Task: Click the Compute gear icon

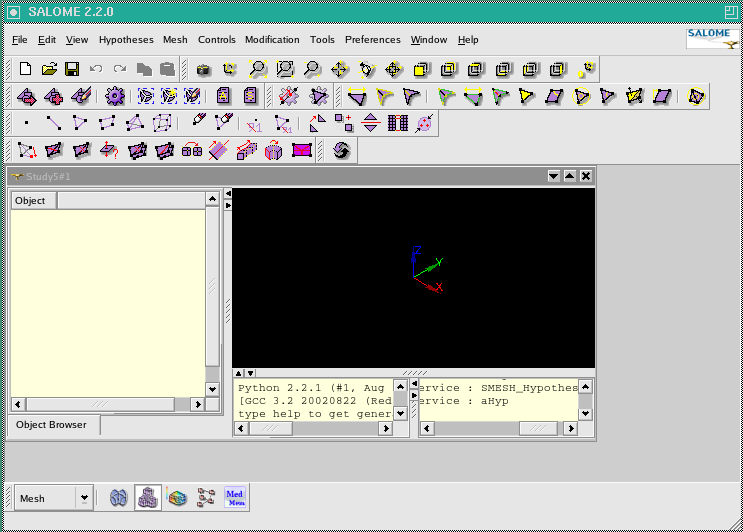Action: pos(114,96)
